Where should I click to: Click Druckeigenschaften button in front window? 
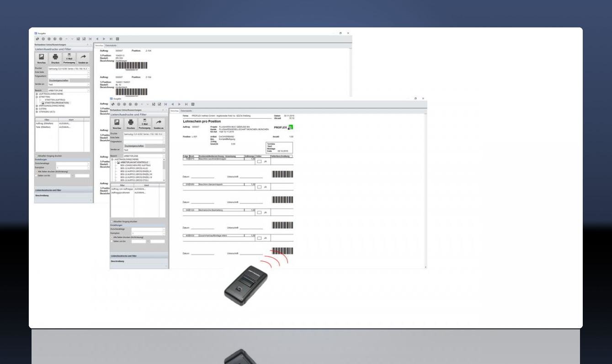click(x=134, y=146)
